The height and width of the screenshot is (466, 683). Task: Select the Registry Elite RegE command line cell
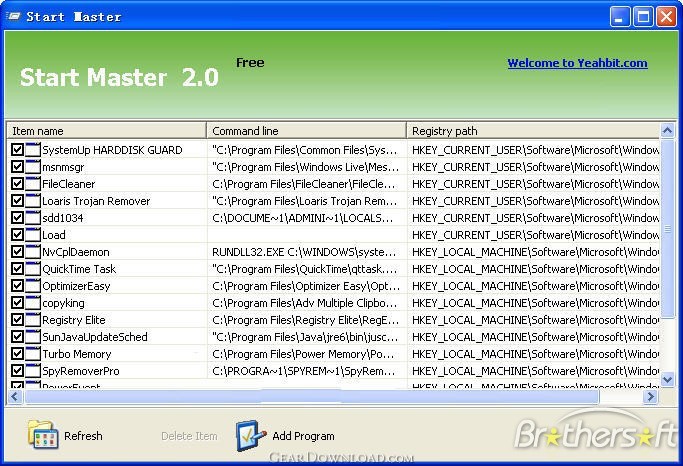click(x=307, y=320)
